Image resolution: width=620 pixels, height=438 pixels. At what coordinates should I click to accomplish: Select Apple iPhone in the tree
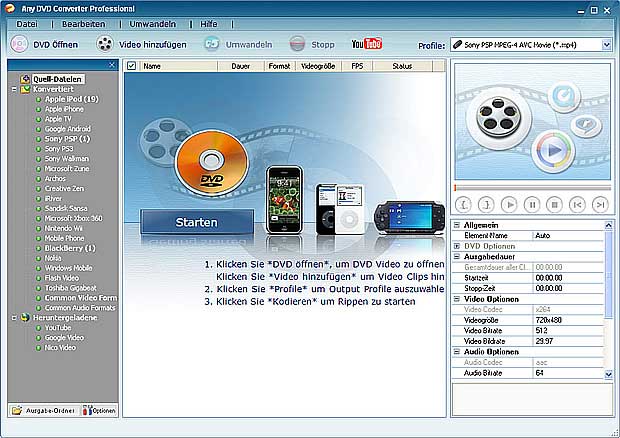pos(64,109)
